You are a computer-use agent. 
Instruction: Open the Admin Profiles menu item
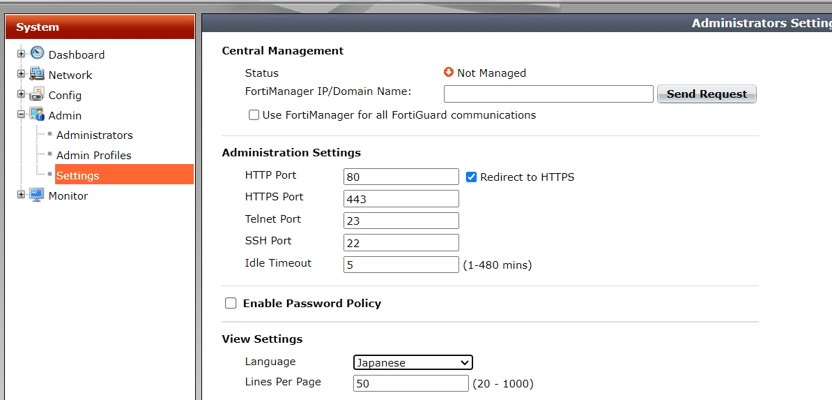(x=94, y=155)
